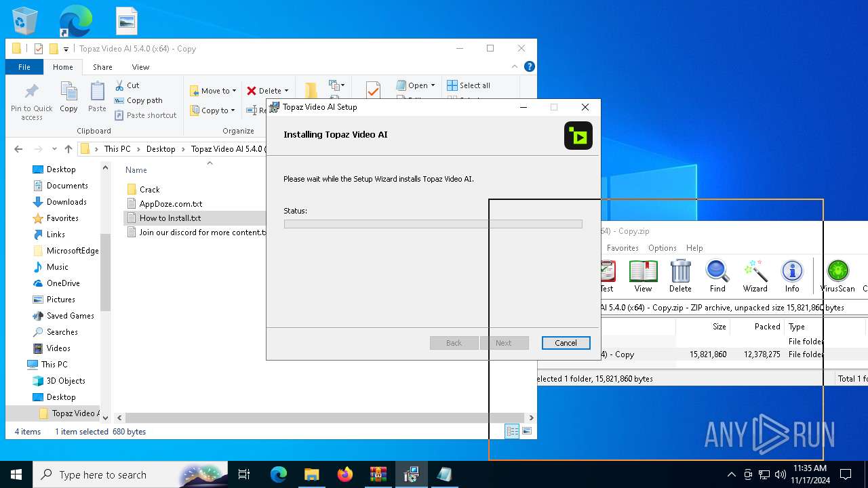Open recent locations dropdown arrow
This screenshot has height=488, width=868.
(54, 149)
